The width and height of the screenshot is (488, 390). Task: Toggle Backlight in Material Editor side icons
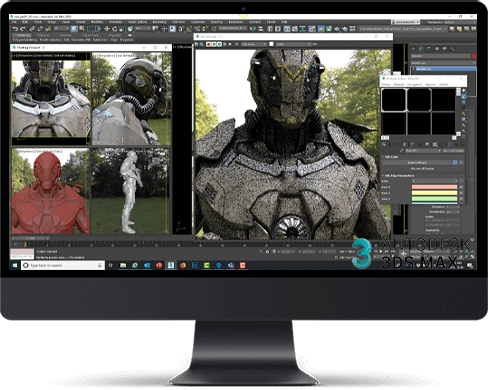pos(464,96)
